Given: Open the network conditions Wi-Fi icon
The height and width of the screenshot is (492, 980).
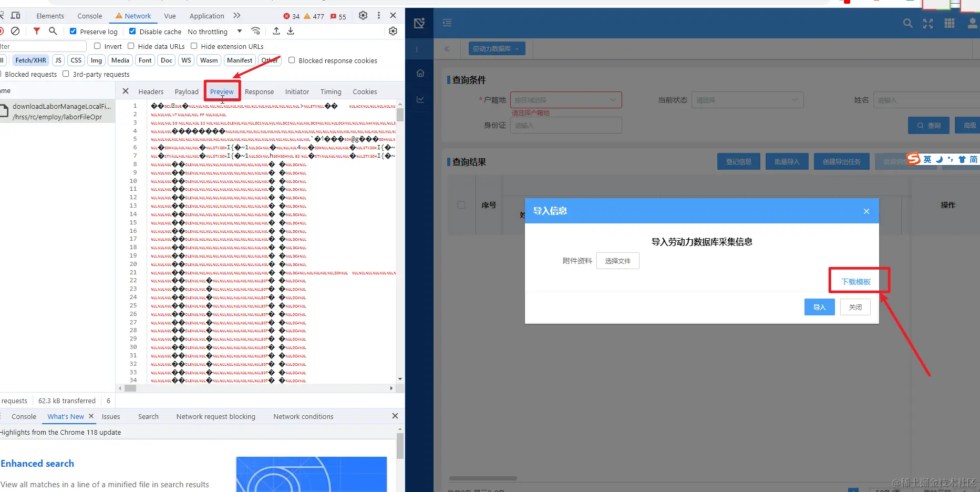Looking at the screenshot, I should tap(256, 32).
